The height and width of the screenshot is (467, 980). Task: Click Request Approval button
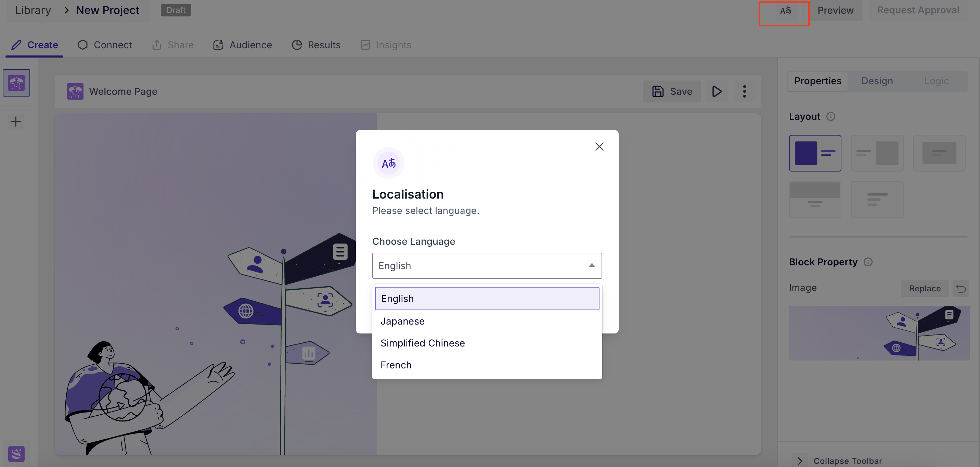pyautogui.click(x=918, y=11)
